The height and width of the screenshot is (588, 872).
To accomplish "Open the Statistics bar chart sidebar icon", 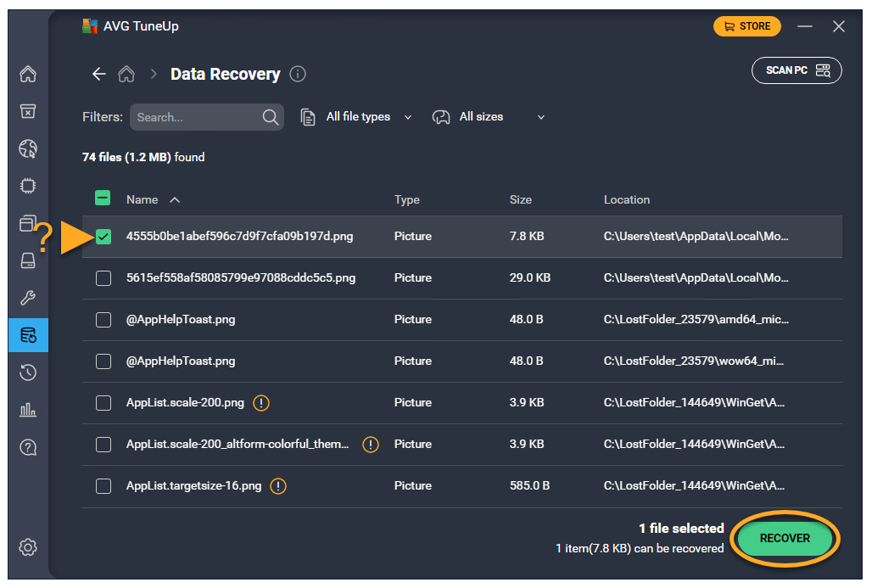I will coord(28,410).
